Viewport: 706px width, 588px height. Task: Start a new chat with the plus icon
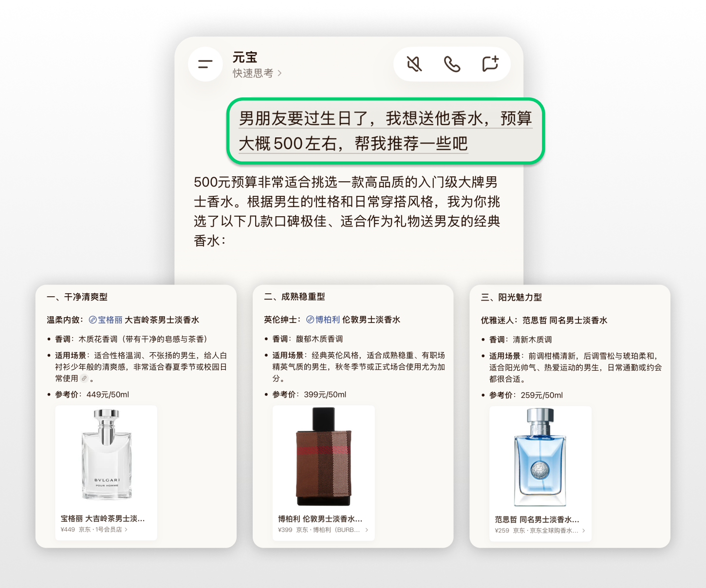(490, 64)
